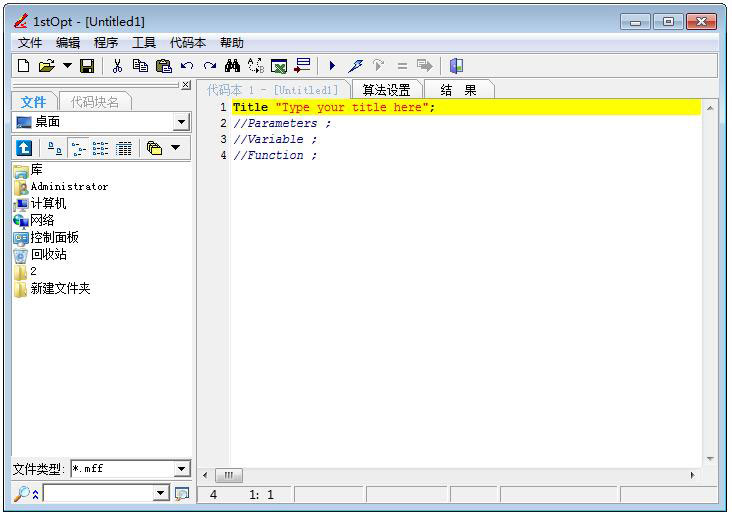Open the 帮助 menu
The height and width of the screenshot is (515, 732).
pyautogui.click(x=232, y=43)
